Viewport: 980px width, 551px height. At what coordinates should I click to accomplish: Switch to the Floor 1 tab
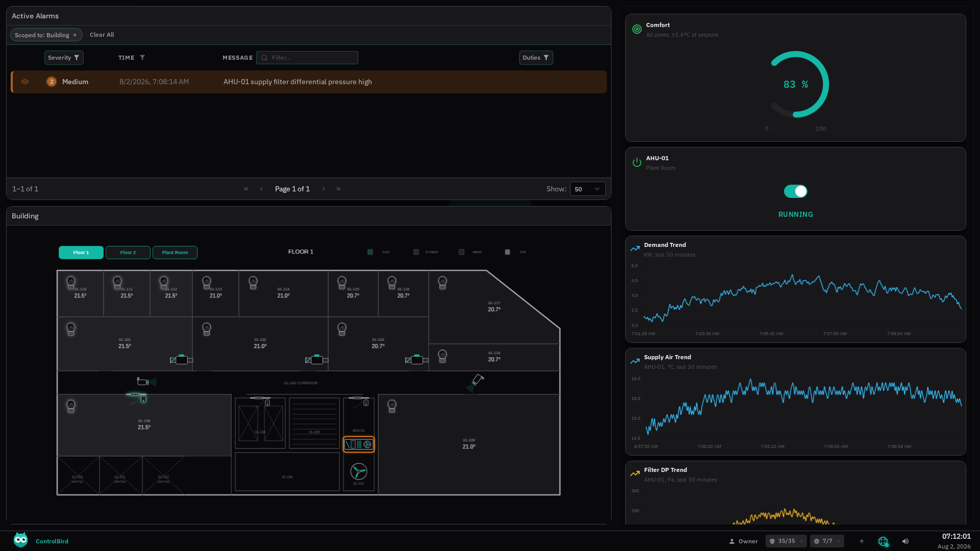(81, 253)
